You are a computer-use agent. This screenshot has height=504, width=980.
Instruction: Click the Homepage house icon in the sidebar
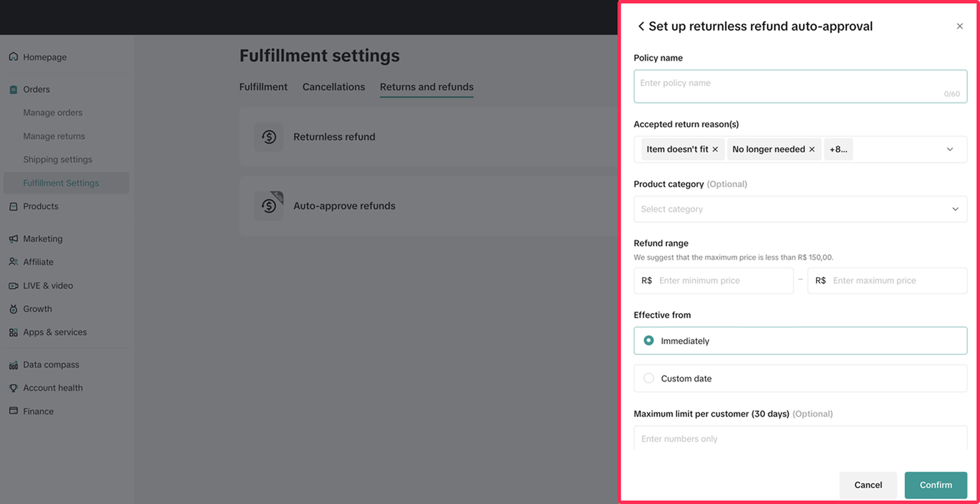(x=13, y=57)
